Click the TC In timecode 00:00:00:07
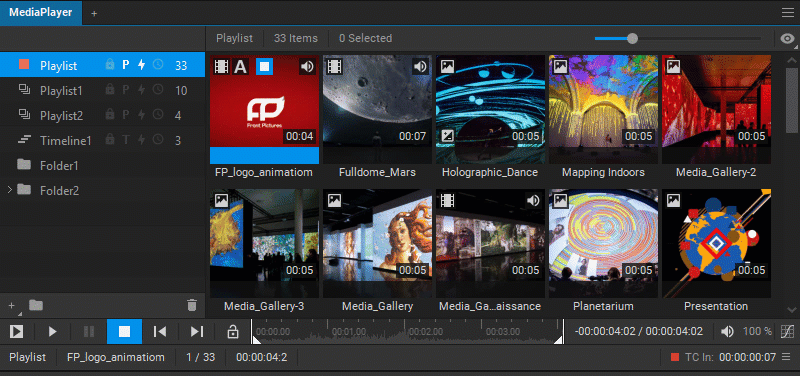This screenshot has width=800, height=376. (747, 357)
